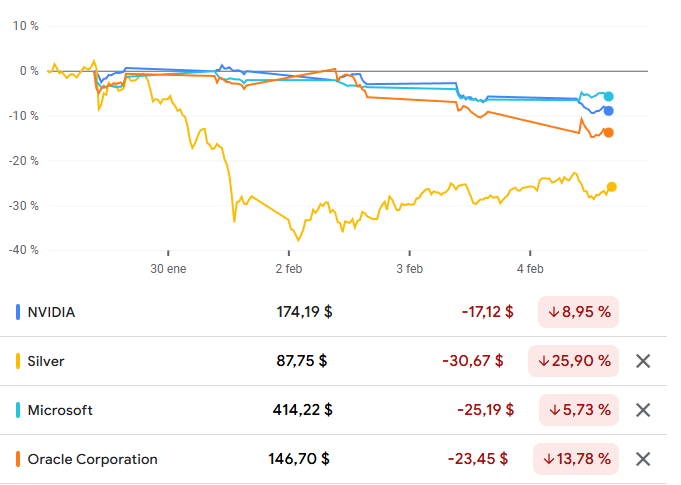Open the Oracle Corporation stock name

92,459
